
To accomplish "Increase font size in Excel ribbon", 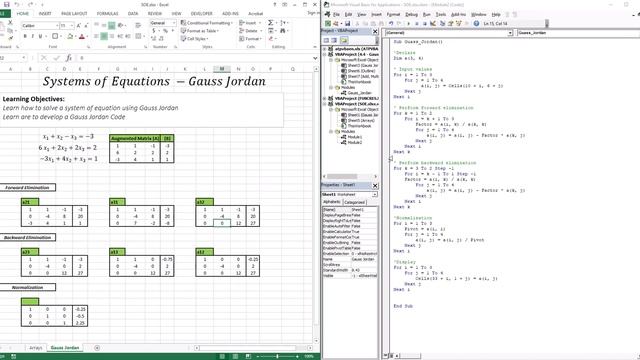I will (x=78, y=25).
